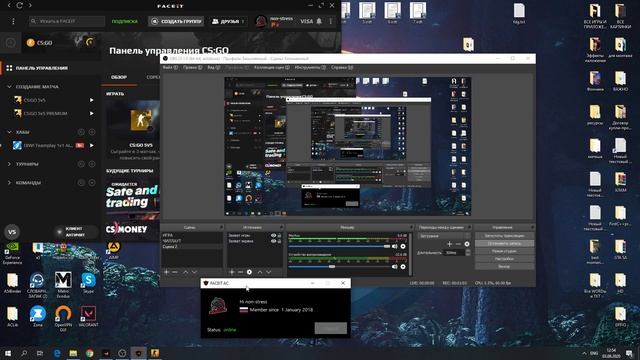Screen dimensions: 640x360
Task: Toggle visibility of Захват экрана source
Action: tap(273, 241)
